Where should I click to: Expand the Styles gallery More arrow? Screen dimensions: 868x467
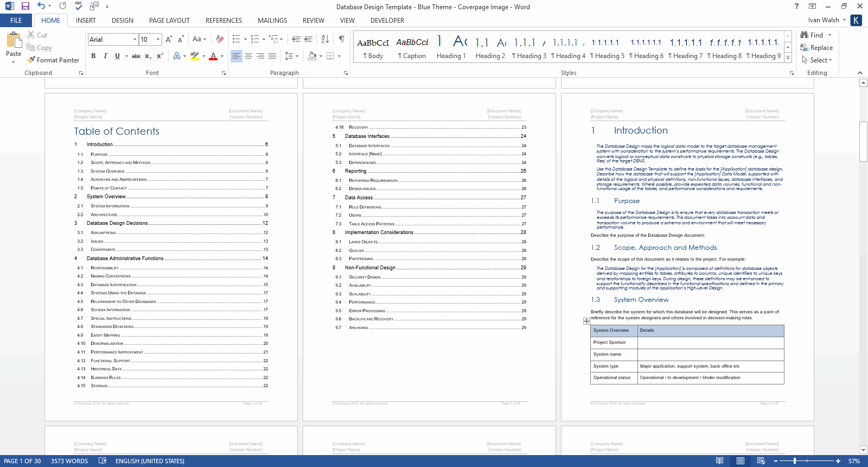pyautogui.click(x=788, y=58)
